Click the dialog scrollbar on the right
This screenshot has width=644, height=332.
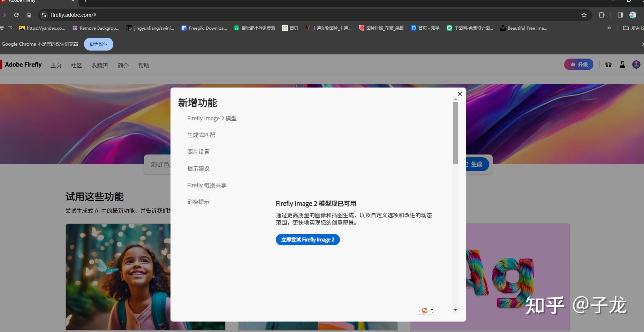click(455, 129)
